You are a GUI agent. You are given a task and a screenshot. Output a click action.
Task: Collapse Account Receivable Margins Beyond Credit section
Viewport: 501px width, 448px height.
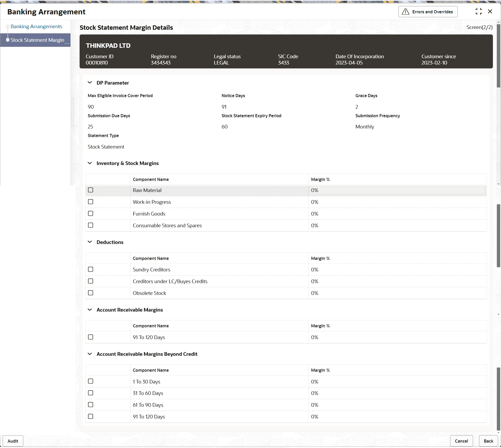tap(90, 354)
